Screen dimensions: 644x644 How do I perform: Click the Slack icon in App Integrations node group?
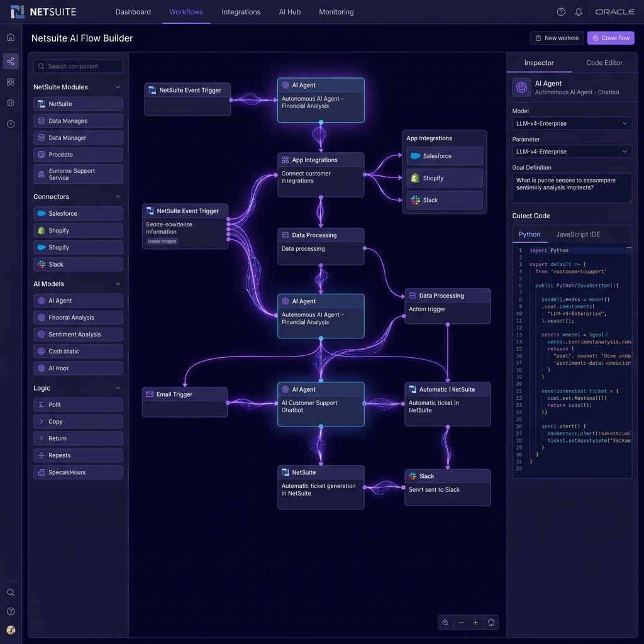tap(415, 200)
